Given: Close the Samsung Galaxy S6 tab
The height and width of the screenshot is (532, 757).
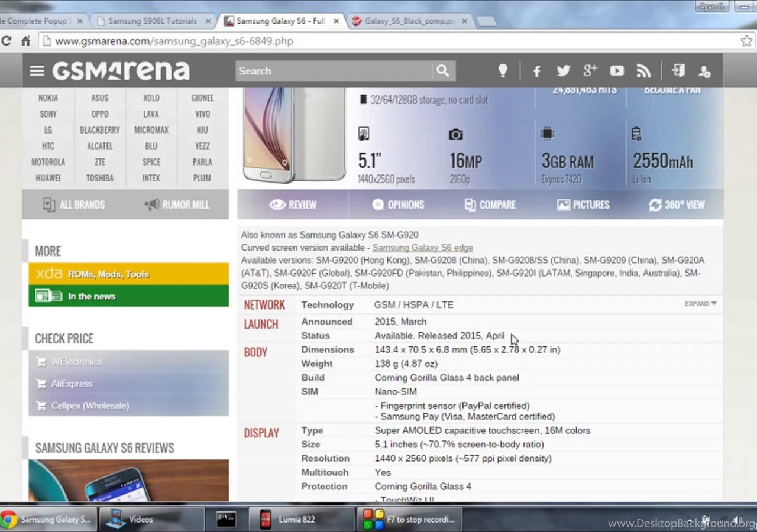Looking at the screenshot, I should [x=337, y=21].
